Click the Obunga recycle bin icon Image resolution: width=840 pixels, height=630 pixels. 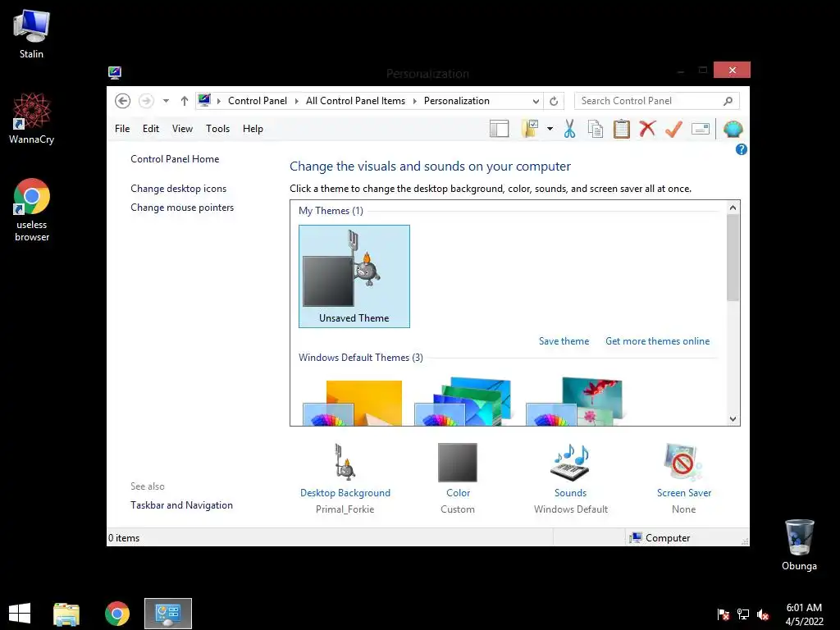pyautogui.click(x=799, y=545)
